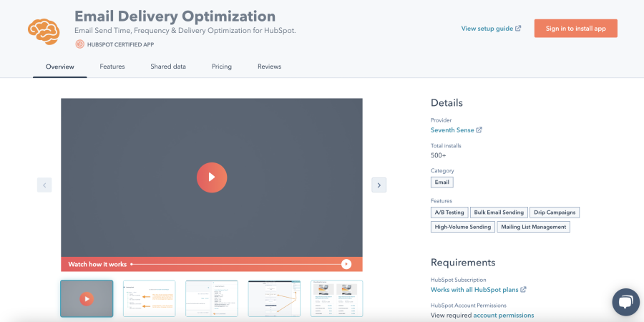Open the Features tab
This screenshot has width=644, height=322.
[112, 67]
